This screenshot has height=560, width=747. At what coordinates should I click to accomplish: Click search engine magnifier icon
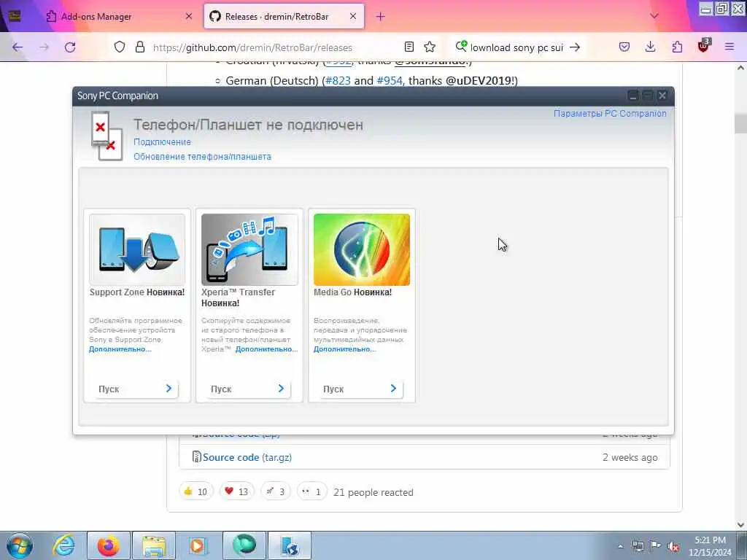tap(461, 46)
